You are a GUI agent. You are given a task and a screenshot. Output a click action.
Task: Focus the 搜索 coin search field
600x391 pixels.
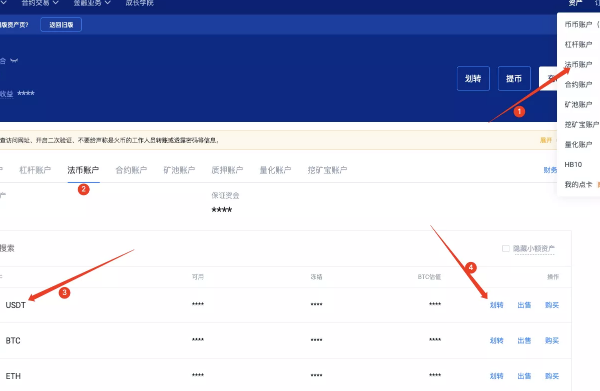7,248
